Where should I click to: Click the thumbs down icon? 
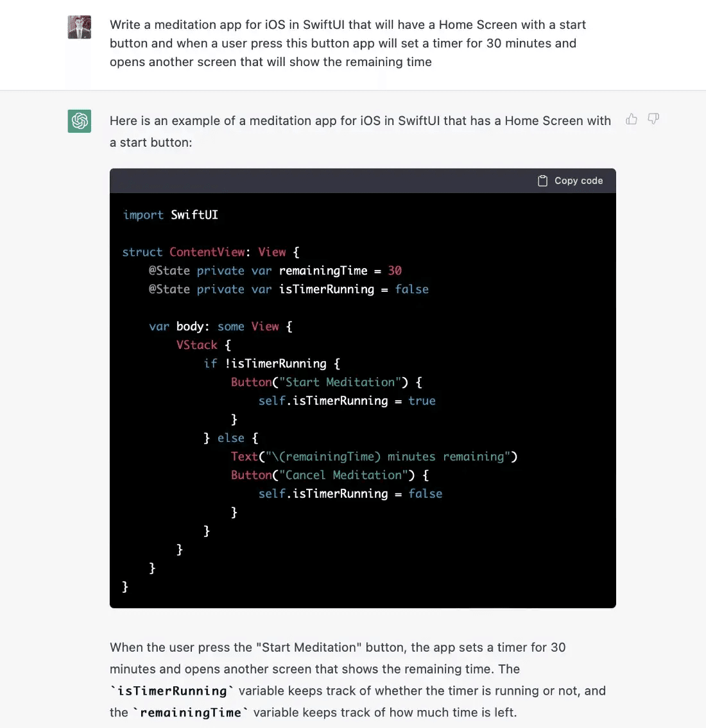(x=653, y=119)
